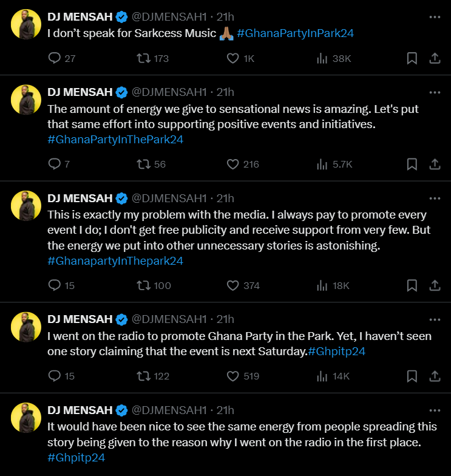
Task: Reply to the Sarkcess Music tweet
Action: coord(55,58)
